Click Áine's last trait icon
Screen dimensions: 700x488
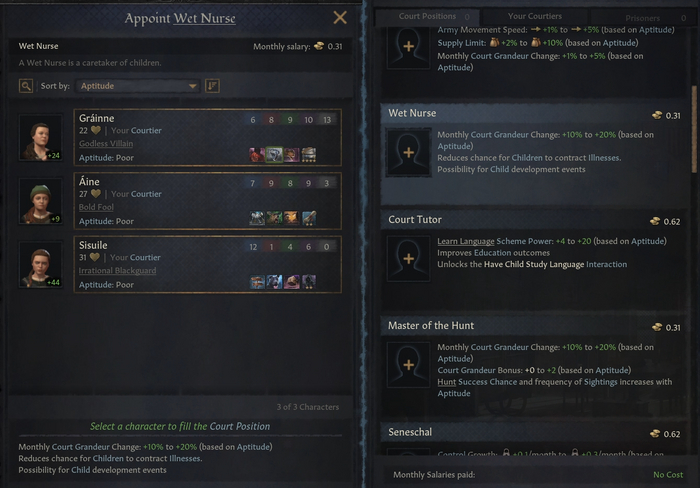click(x=309, y=218)
